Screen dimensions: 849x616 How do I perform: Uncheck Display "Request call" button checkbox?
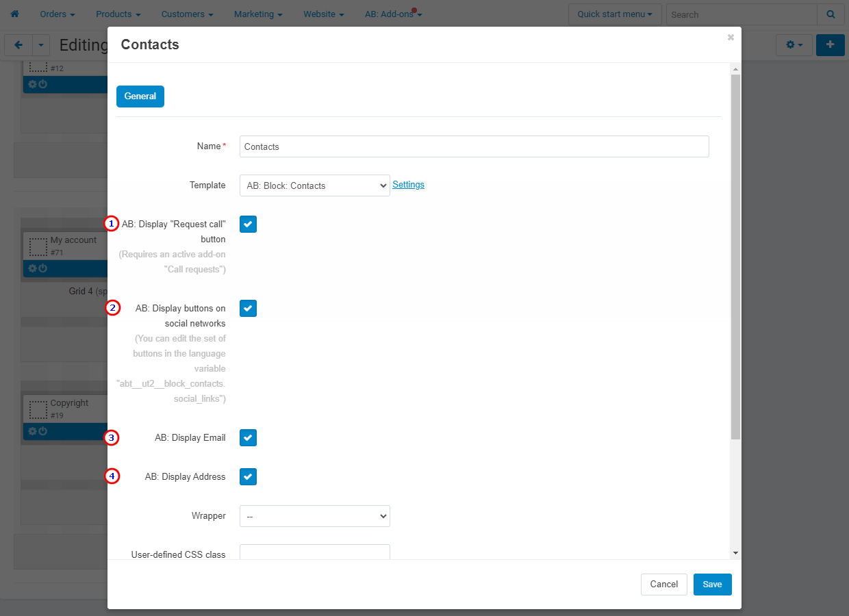pyautogui.click(x=248, y=224)
